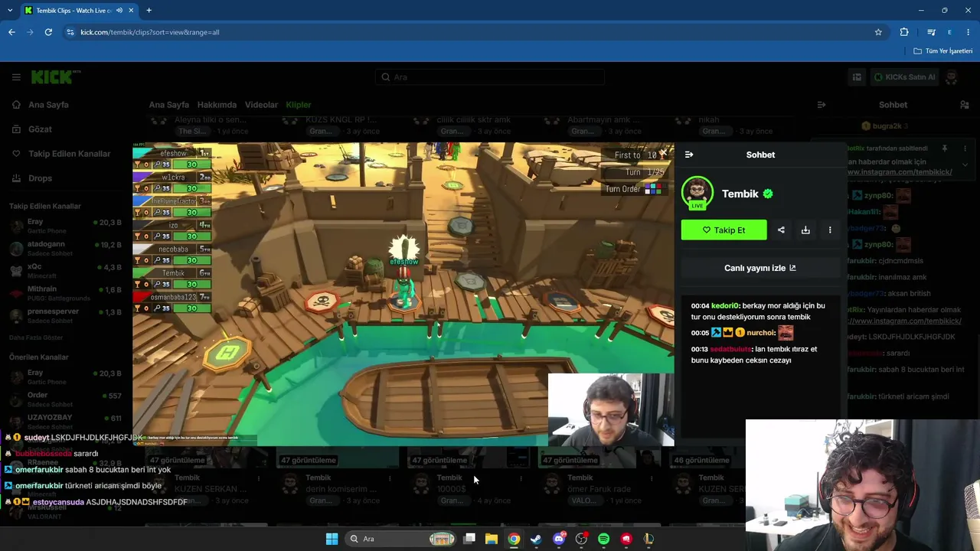The image size is (980, 551).
Task: Open the Riot client taskbar icon
Action: coord(626,539)
